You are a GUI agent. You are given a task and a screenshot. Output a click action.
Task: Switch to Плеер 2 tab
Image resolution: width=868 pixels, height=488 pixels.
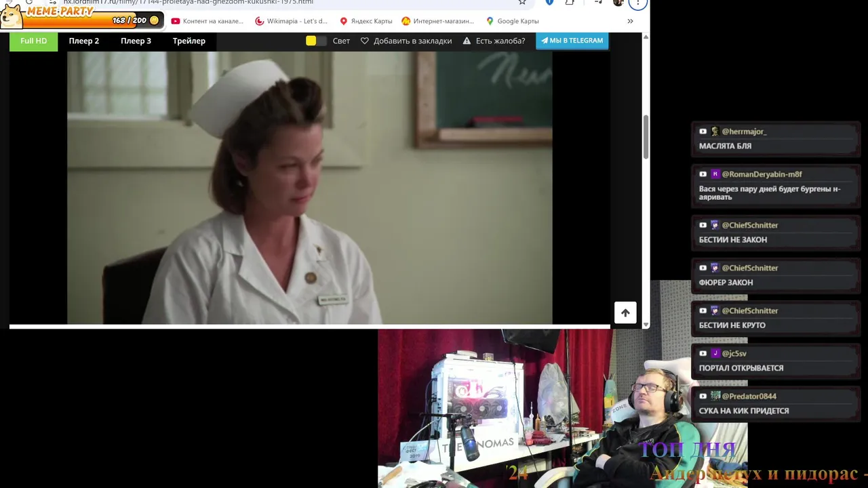pos(84,41)
